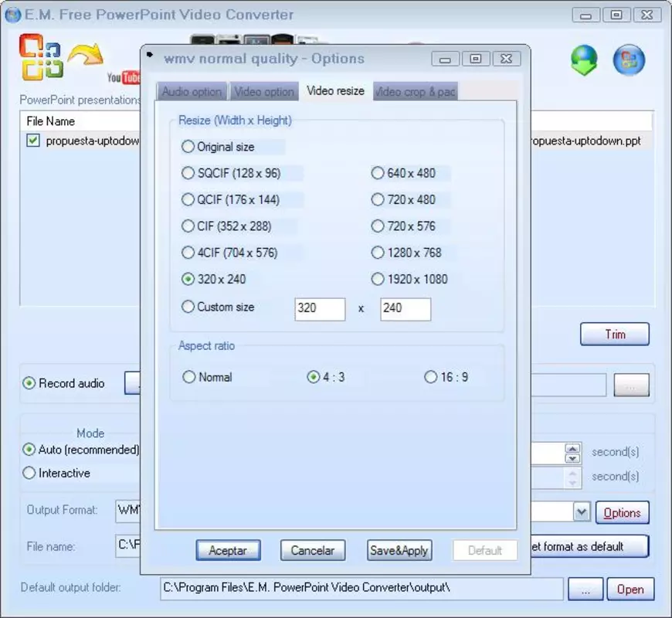Set aspect ratio to 16 : 9
The height and width of the screenshot is (618, 672).
431,377
